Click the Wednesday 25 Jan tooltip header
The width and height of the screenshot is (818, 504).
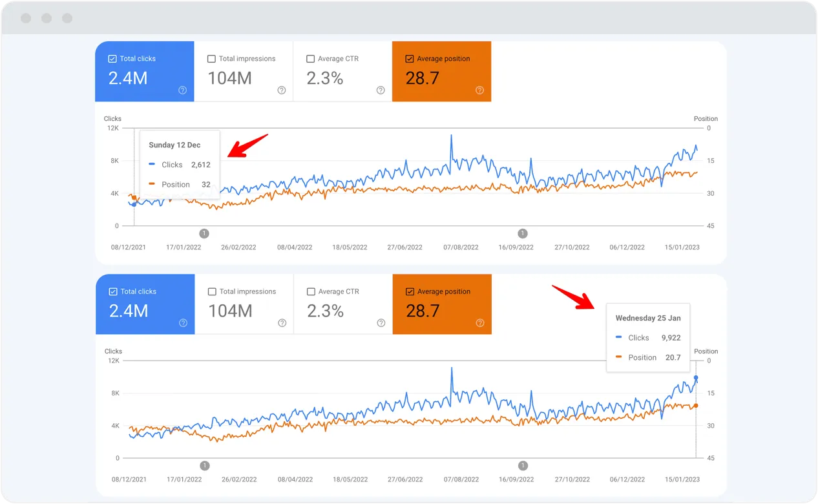(x=648, y=318)
